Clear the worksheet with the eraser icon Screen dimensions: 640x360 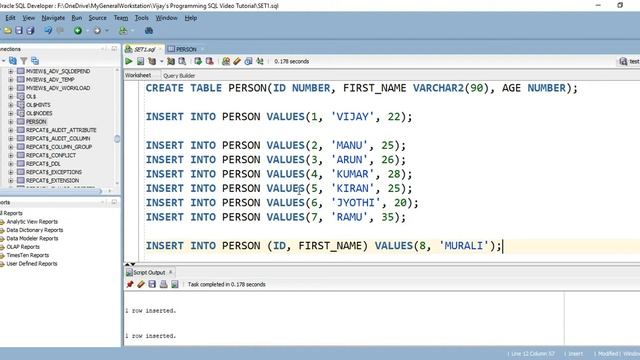click(x=237, y=61)
